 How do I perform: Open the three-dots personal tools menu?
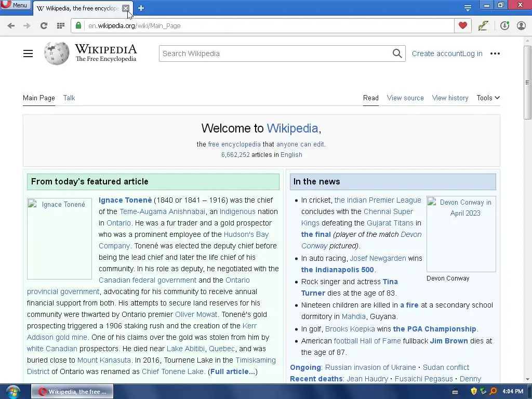point(495,54)
